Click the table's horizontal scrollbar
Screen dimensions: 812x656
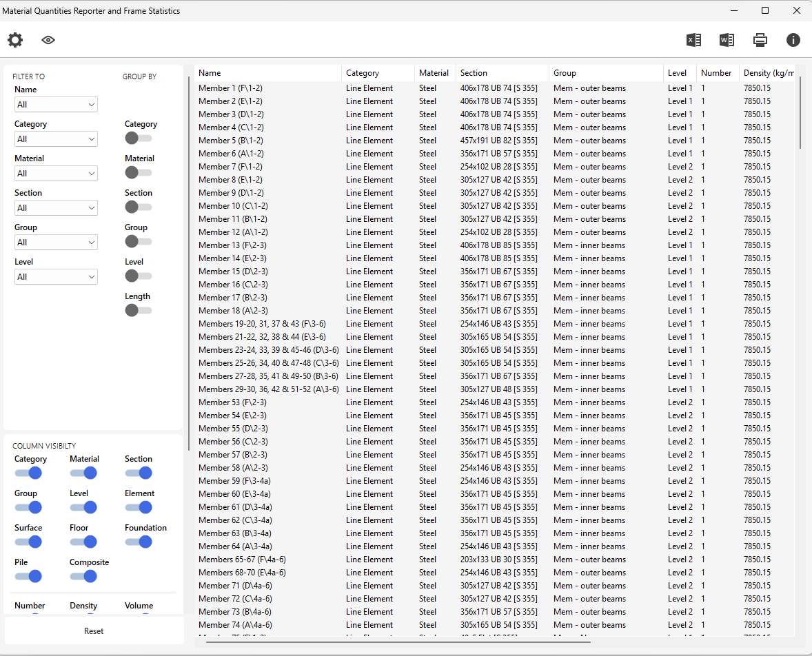coord(398,642)
